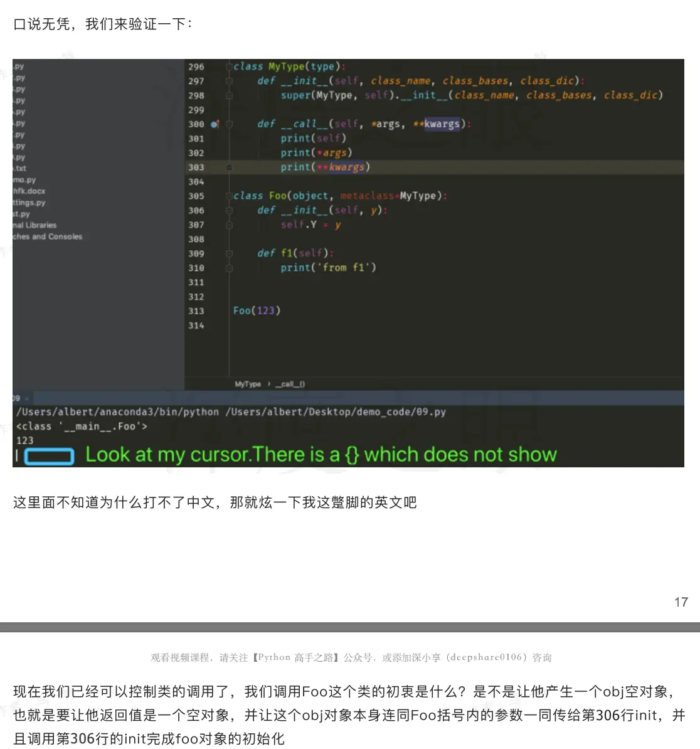Click the footer mentioning 'Python 高手之路' 公众号
The height and width of the screenshot is (749, 700).
351,658
